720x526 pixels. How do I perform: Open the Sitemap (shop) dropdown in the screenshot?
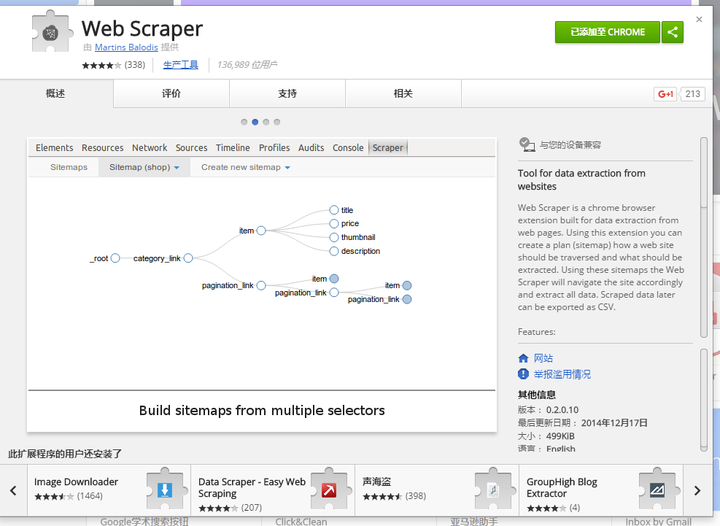[x=144, y=167]
